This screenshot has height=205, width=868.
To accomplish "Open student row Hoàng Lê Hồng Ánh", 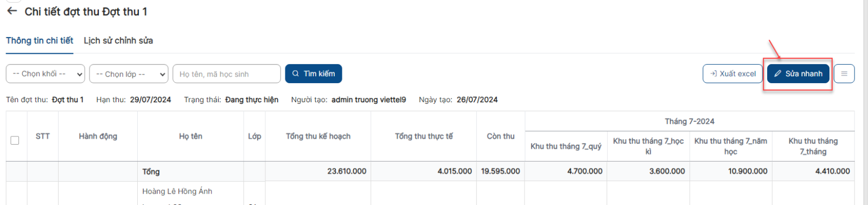I will pyautogui.click(x=177, y=191).
